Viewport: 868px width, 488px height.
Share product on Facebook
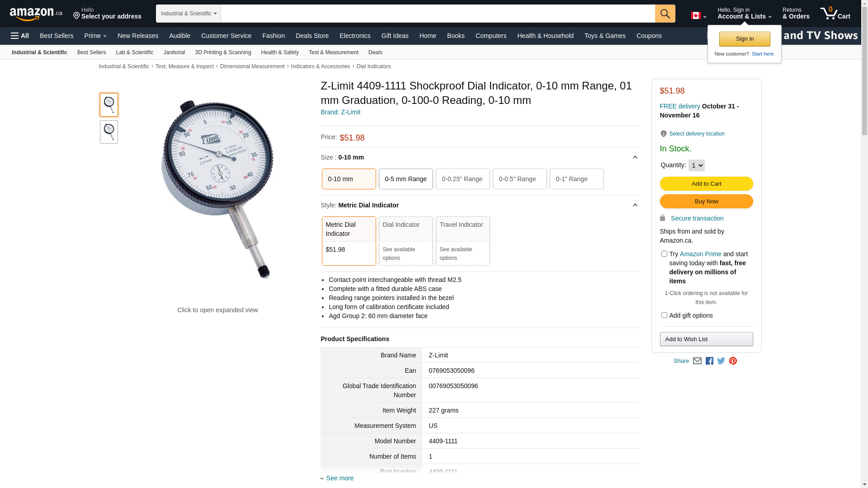click(709, 361)
